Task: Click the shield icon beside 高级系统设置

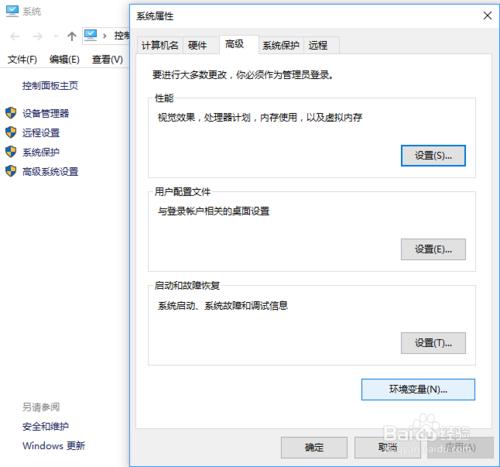Action: [x=11, y=171]
